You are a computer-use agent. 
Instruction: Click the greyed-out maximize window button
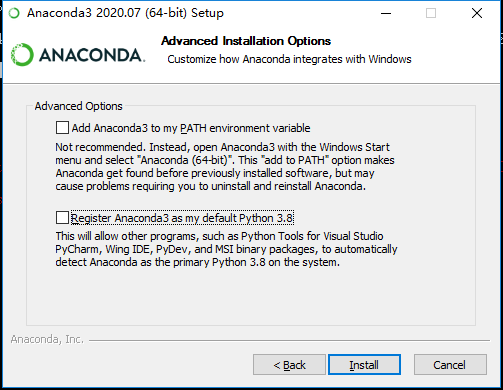point(431,13)
